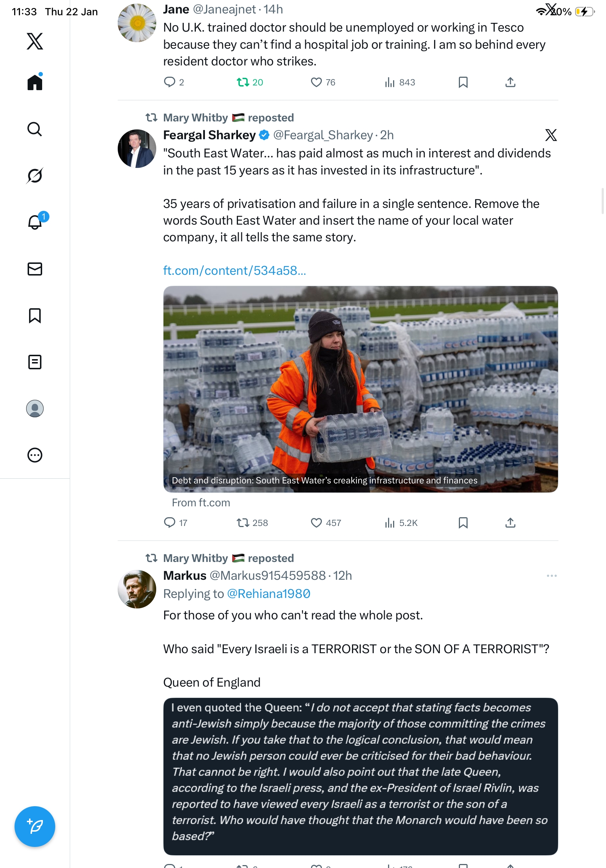Go to the Home timeline
Screen dimensions: 606x868
pos(35,82)
